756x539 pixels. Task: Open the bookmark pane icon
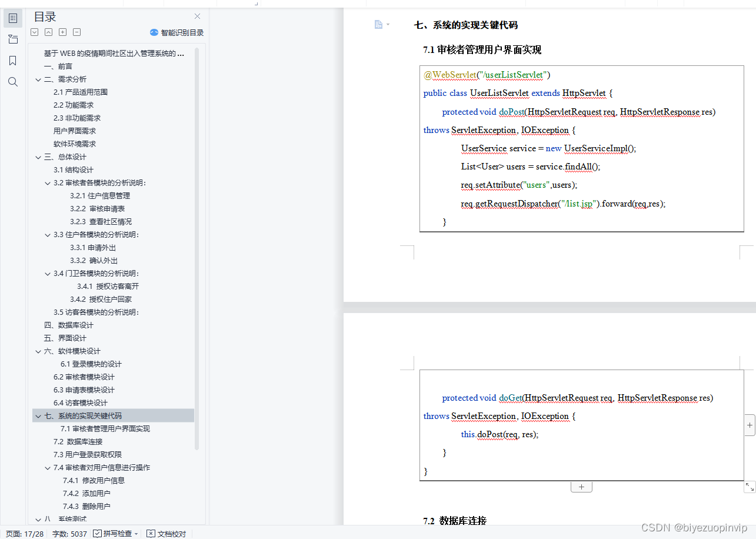point(13,61)
